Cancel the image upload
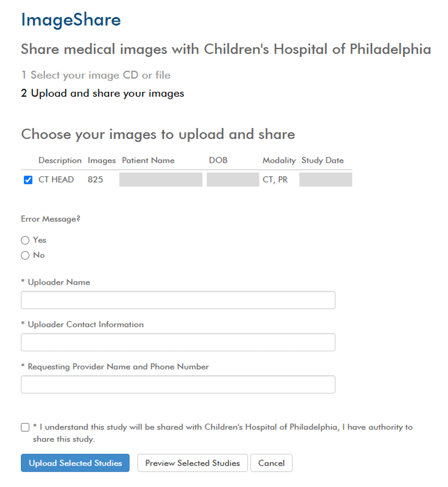Screen dimensions: 448x487 [271, 463]
